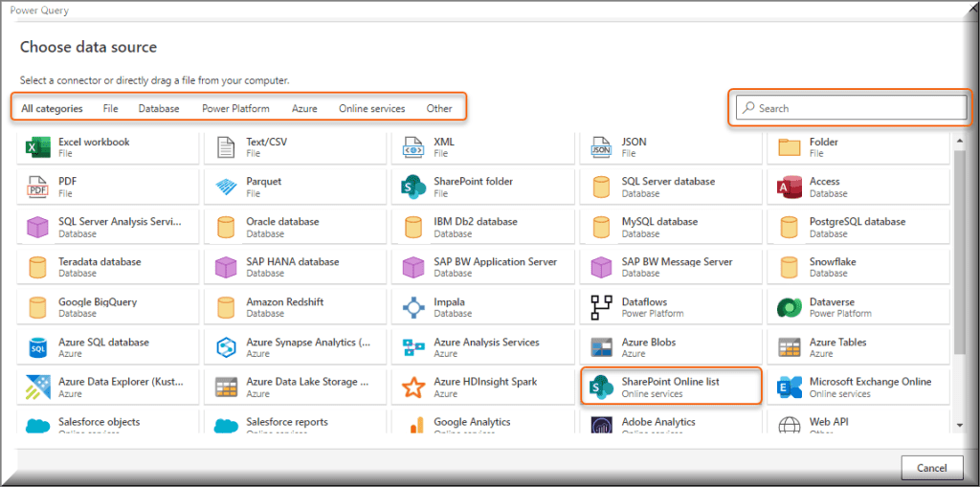Choose the Azure Data Lake Storage icon
Viewport: 980px width, 487px height.
pyautogui.click(x=225, y=387)
